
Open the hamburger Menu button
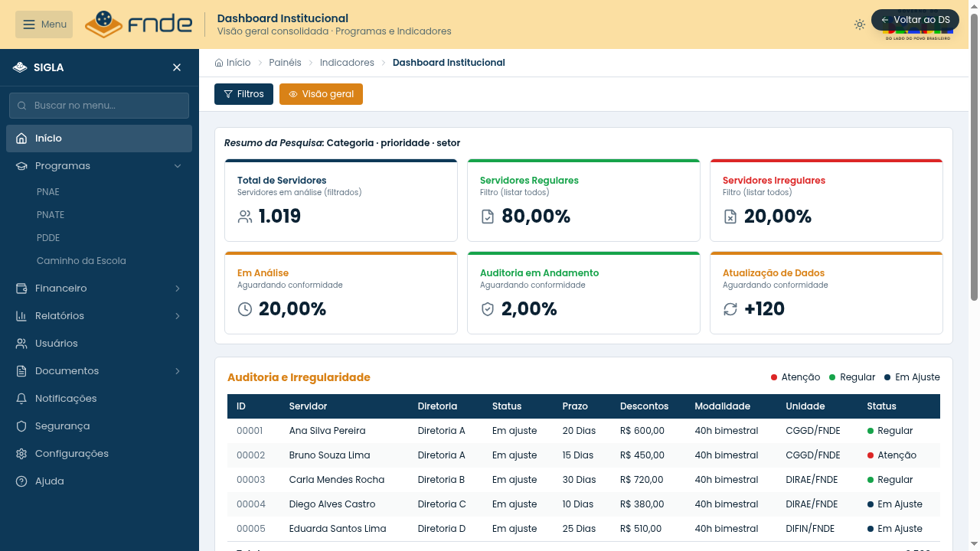click(44, 24)
